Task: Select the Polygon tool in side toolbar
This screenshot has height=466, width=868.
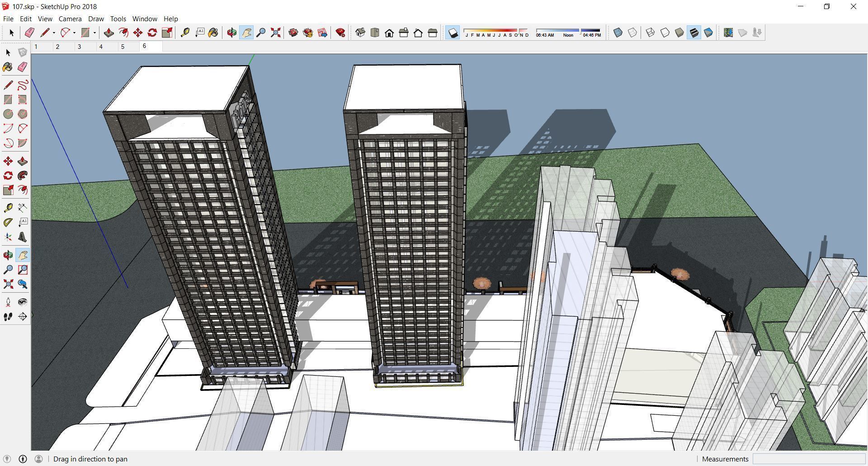Action: coord(23,114)
